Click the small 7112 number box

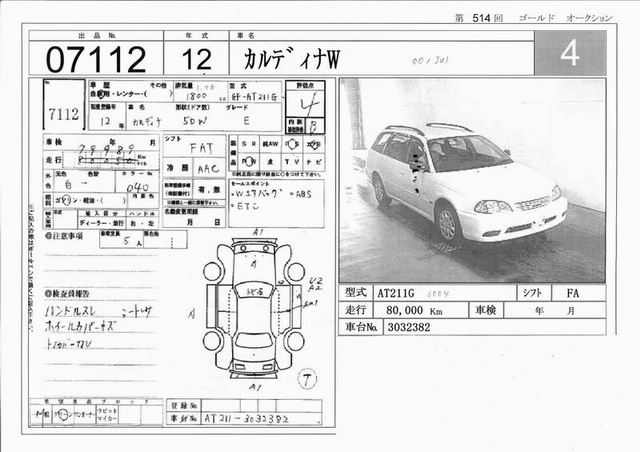[64, 105]
